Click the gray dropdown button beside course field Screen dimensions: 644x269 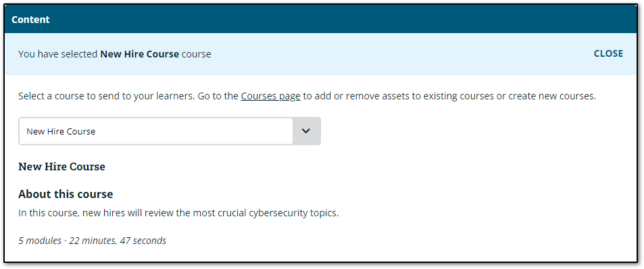click(x=306, y=131)
